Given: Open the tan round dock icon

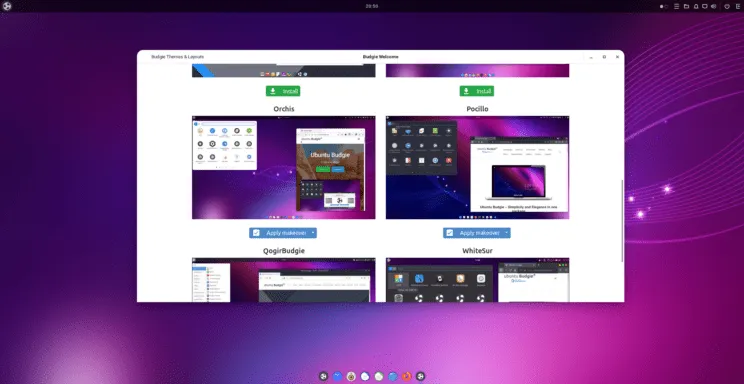Looking at the screenshot, I should click(351, 376).
